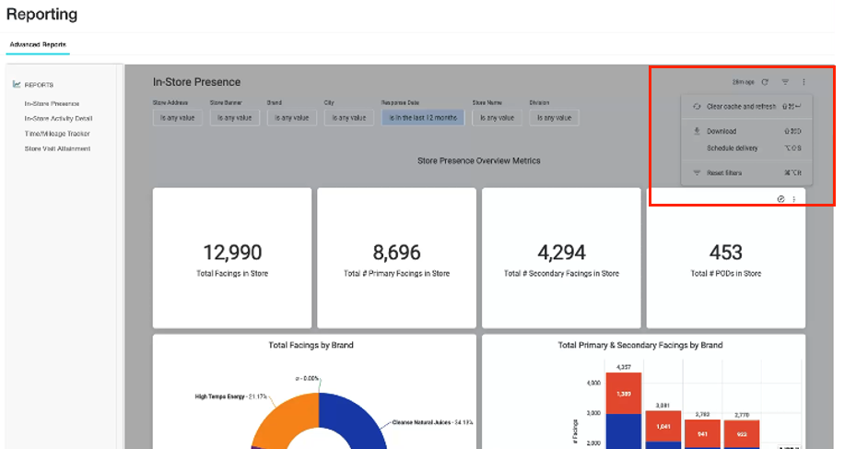This screenshot has width=868, height=449.
Task: Open the Store Banner filter dropdown
Action: [x=235, y=117]
